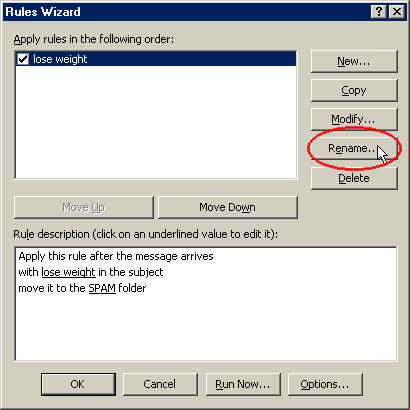Select the lose weight rule in list
The height and width of the screenshot is (410, 410).
[x=156, y=59]
